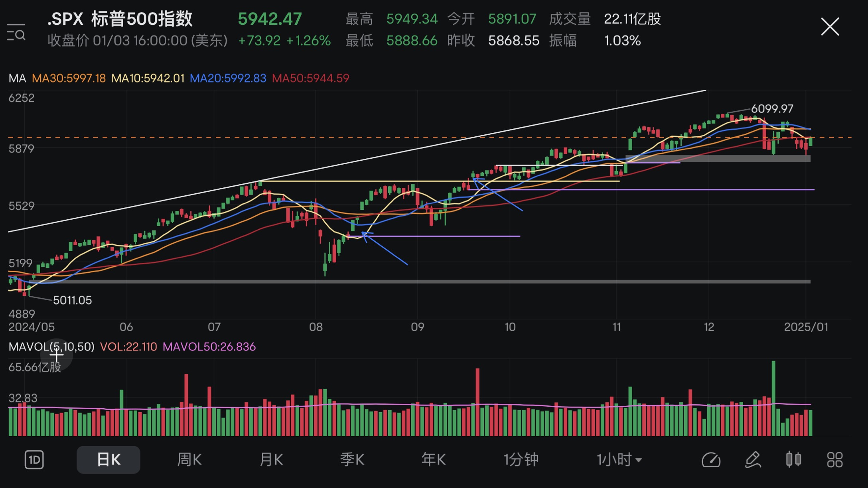This screenshot has width=868, height=488.
Task: Click the 最高 value 5949.34
Action: (x=412, y=19)
